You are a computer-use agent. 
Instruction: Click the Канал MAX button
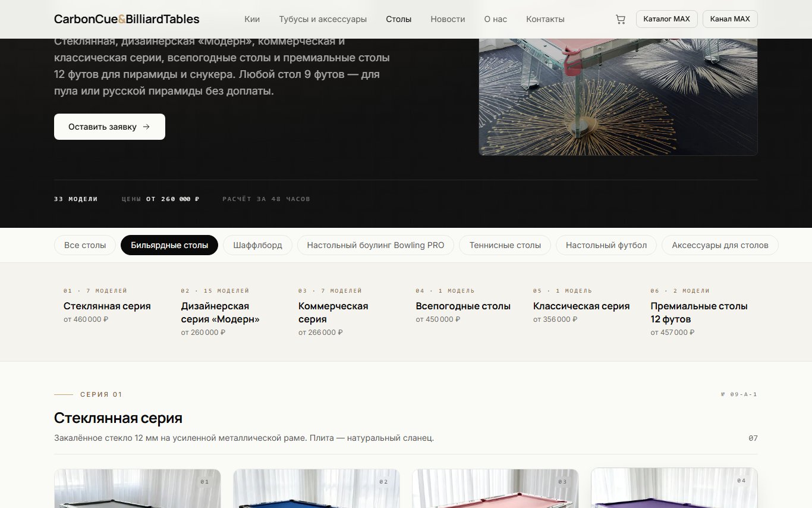(730, 19)
